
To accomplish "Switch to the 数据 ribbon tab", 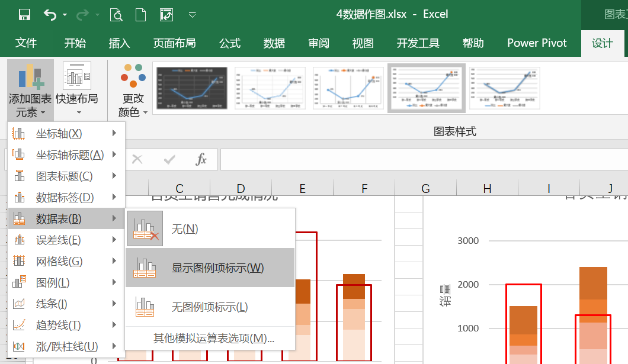I will (x=274, y=43).
